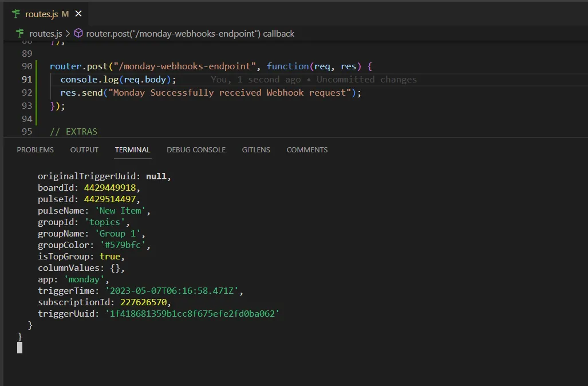Click the subscriptionId value 227626570

click(x=143, y=302)
